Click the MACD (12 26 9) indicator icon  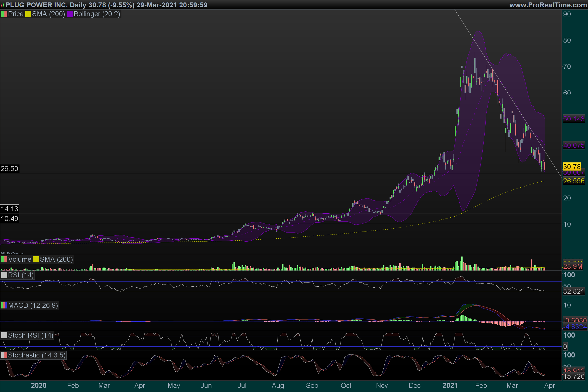click(x=4, y=306)
